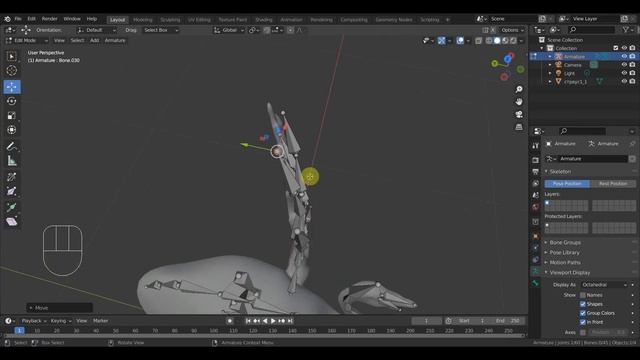Jump to the timeline start frame
Image resolution: width=640 pixels, height=360 pixels.
[x=248, y=321]
